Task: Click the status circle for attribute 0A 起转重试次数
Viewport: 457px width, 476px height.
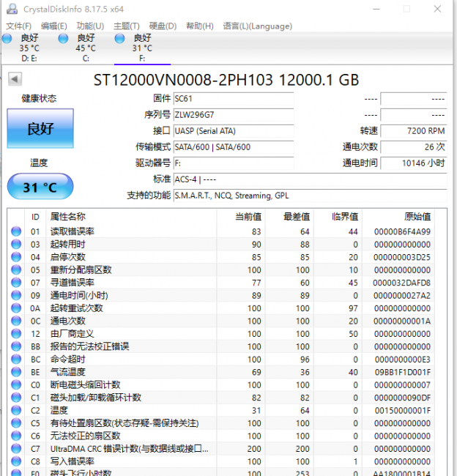Action: [16, 308]
